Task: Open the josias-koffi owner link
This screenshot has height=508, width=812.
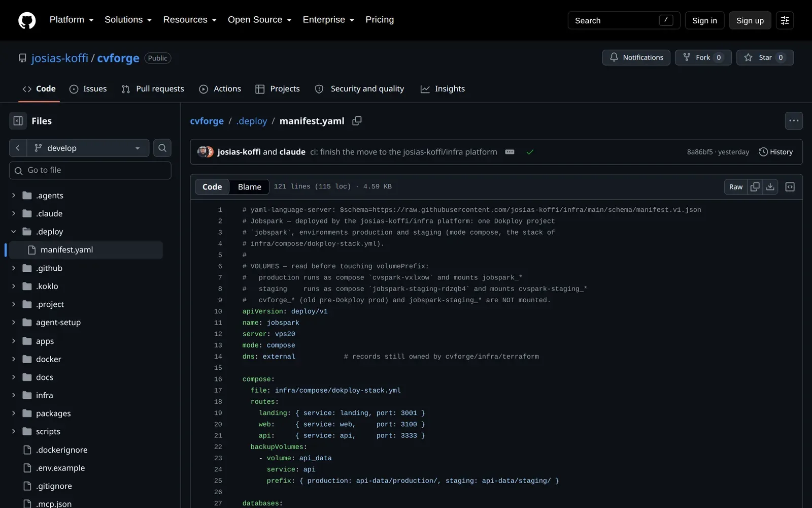Action: point(60,58)
